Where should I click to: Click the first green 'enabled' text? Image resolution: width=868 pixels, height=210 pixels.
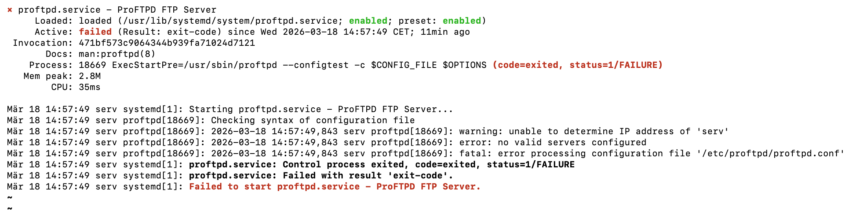coord(368,21)
